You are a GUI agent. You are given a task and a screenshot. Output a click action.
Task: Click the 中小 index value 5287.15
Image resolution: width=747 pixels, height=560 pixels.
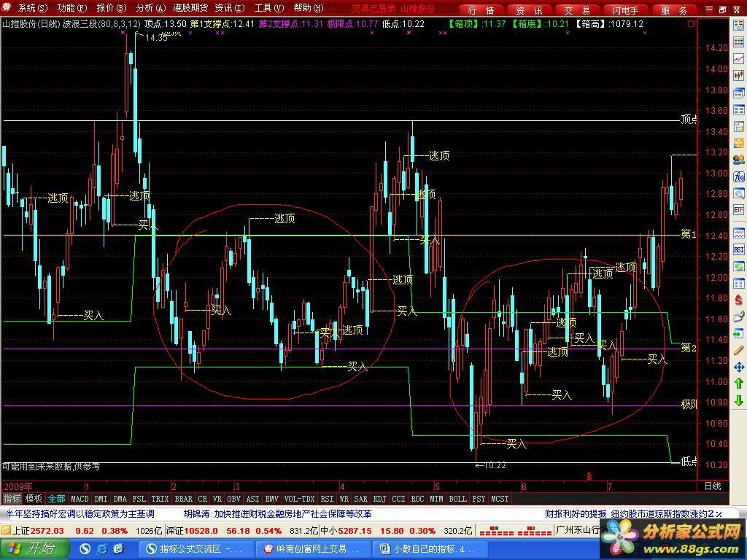[x=355, y=531]
